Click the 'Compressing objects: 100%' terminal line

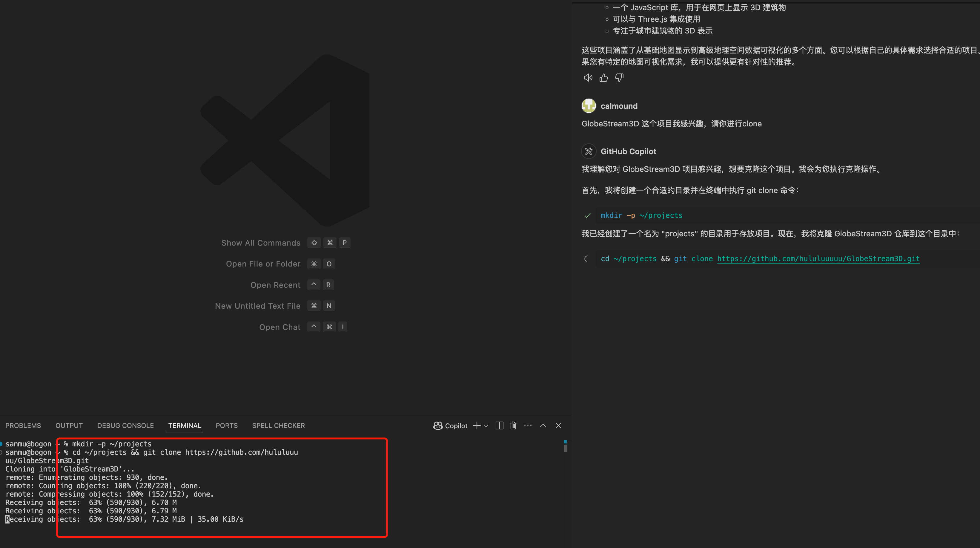110,494
